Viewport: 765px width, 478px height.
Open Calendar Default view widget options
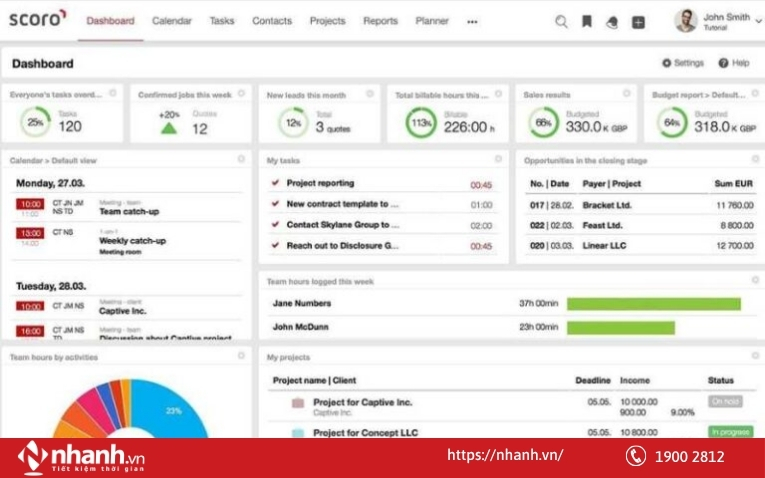(x=241, y=159)
